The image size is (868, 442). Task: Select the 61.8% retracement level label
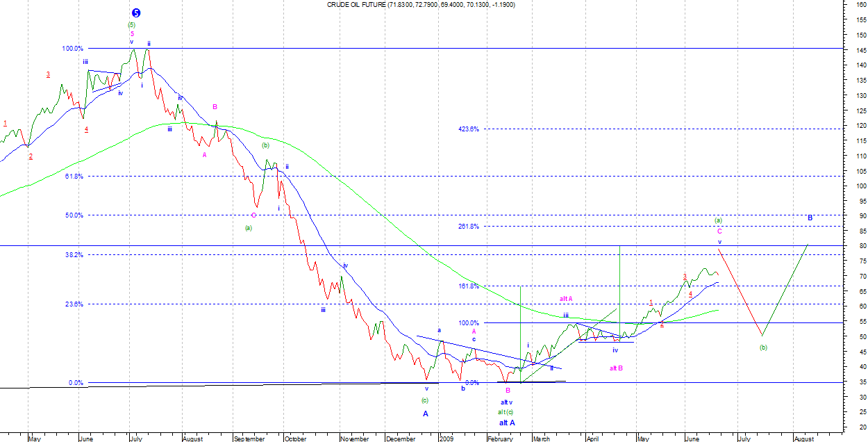coord(74,177)
